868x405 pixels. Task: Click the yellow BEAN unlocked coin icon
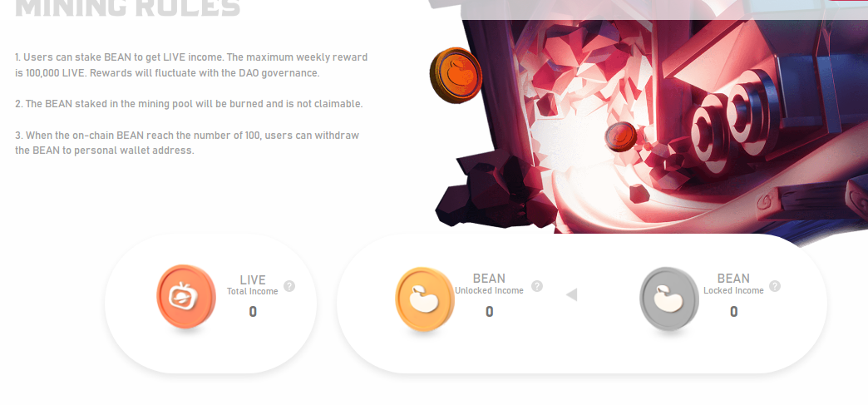[x=425, y=299]
